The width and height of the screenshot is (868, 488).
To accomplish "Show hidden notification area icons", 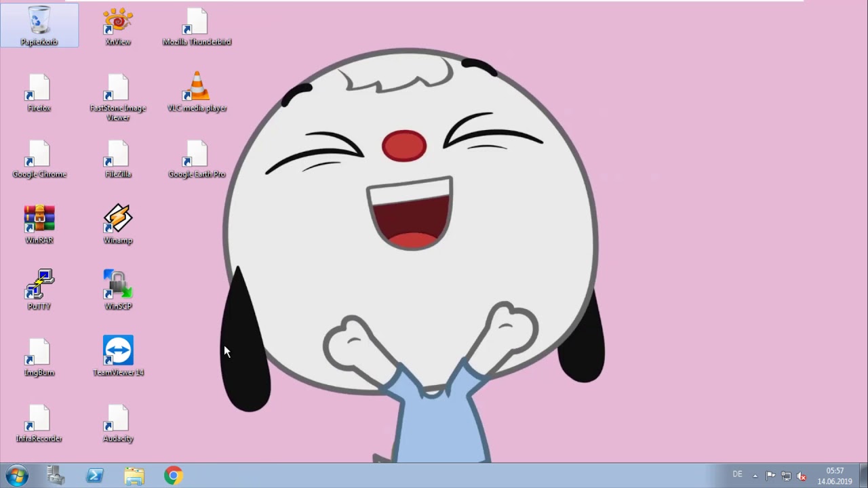I will [x=755, y=476].
